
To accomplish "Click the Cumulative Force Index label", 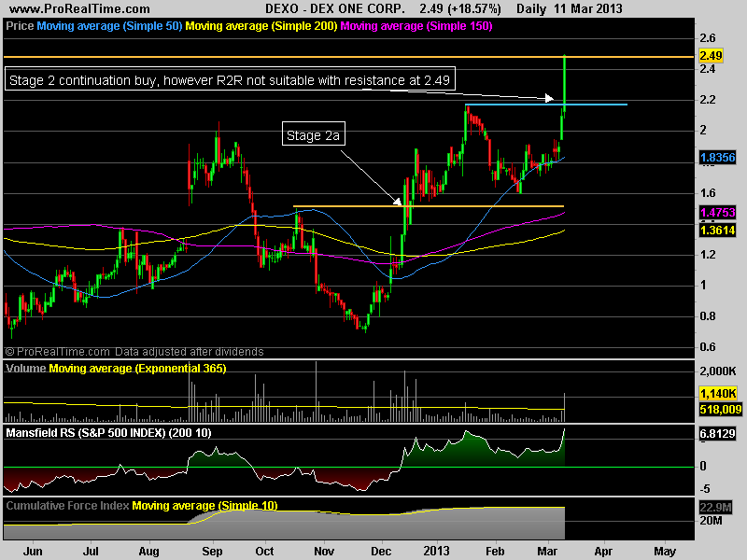I will point(67,505).
